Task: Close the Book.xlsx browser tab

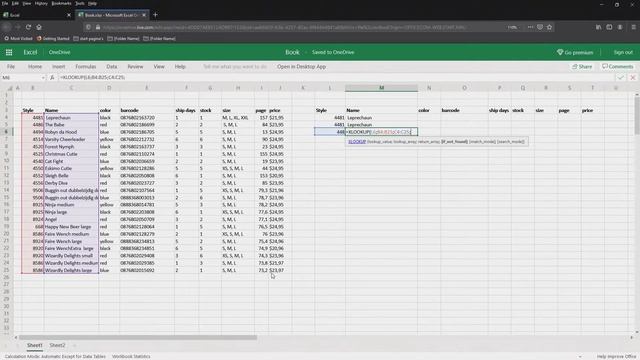Action: click(x=144, y=15)
